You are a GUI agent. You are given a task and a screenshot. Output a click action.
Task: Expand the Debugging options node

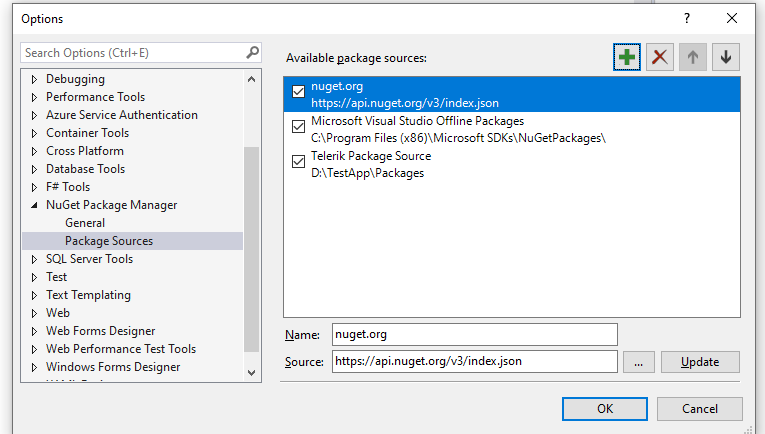pos(35,79)
